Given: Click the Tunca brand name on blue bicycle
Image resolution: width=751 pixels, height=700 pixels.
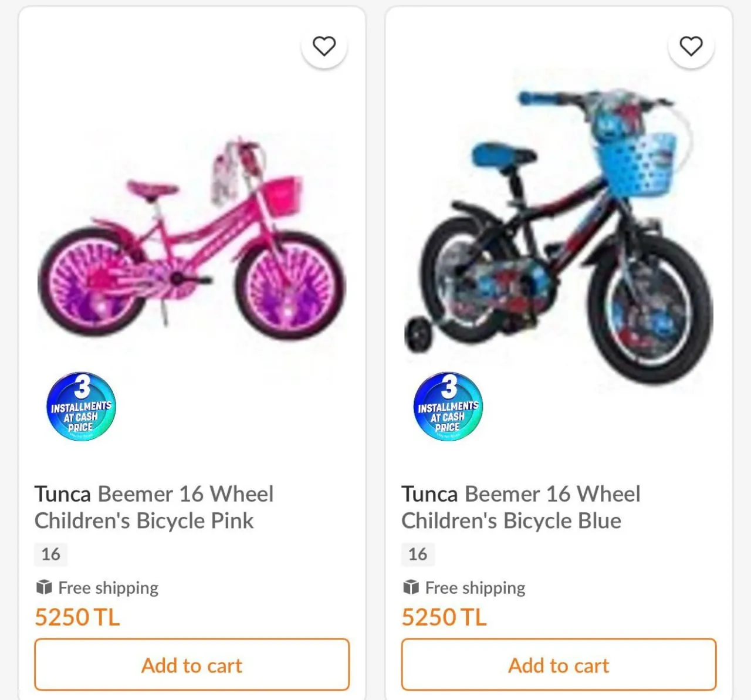Looking at the screenshot, I should [429, 494].
